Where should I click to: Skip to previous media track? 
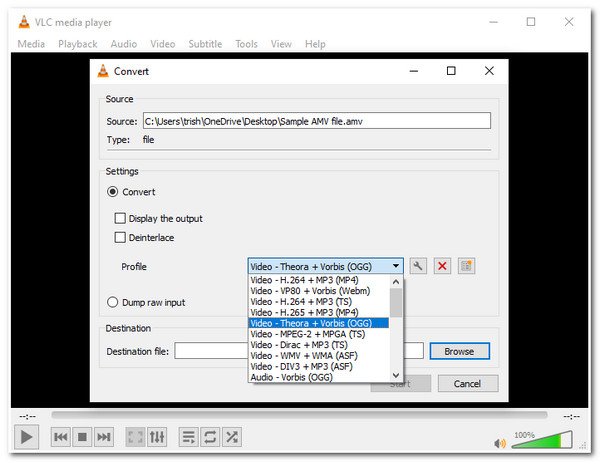pyautogui.click(x=60, y=437)
